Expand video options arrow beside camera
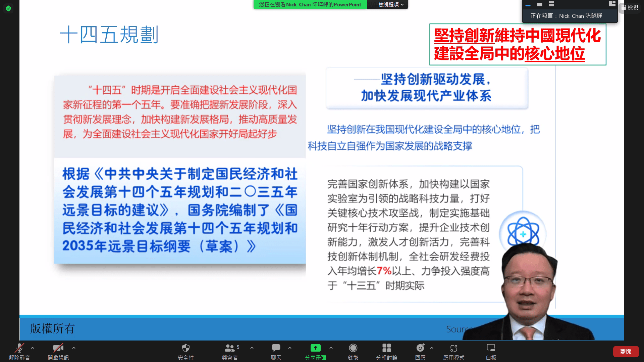This screenshot has width=644, height=362. click(x=74, y=348)
